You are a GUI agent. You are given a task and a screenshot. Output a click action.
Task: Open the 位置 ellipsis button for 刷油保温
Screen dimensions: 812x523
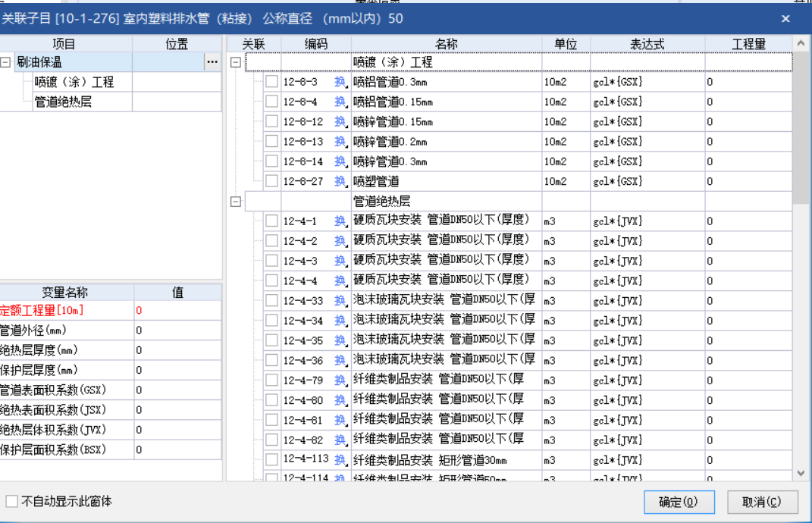coord(214,61)
